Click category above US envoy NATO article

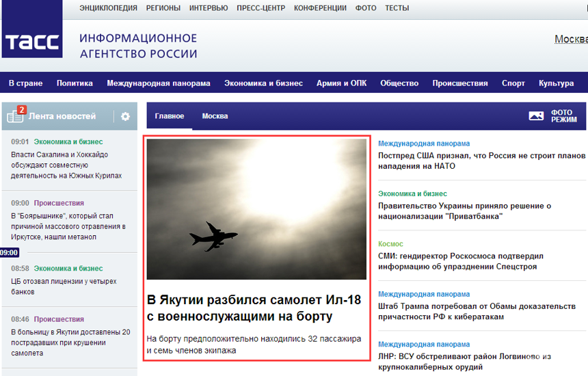[424, 144]
